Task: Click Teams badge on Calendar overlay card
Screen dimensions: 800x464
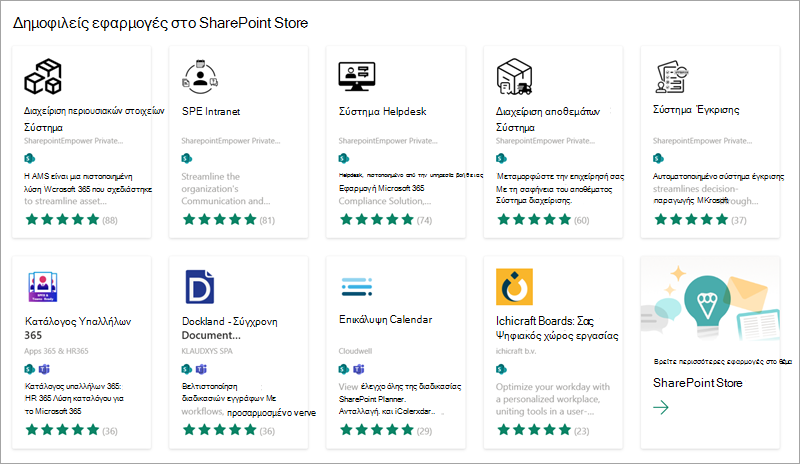Action: coord(359,369)
